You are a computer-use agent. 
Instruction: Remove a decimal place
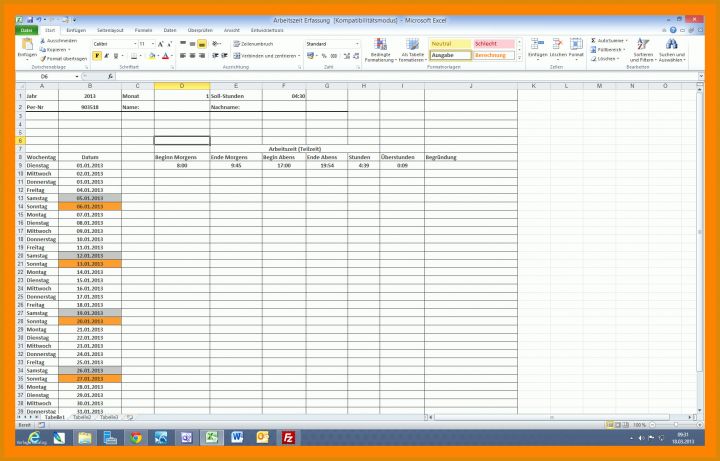pos(356,56)
